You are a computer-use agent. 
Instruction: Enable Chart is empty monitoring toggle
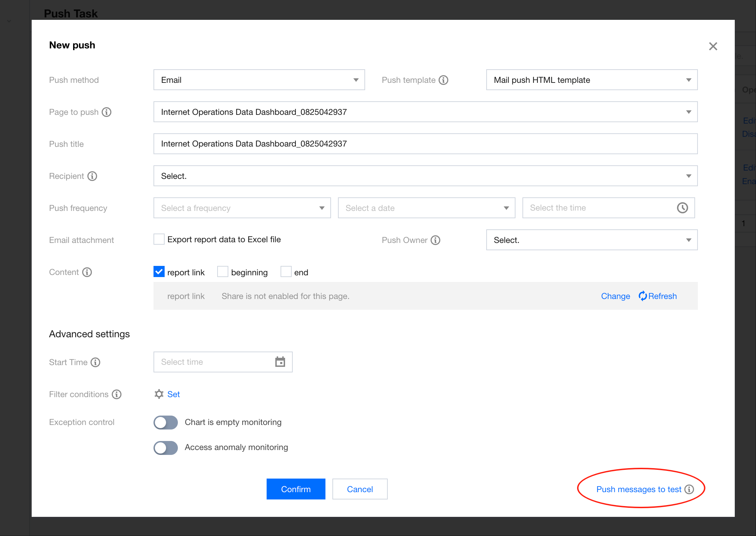point(166,423)
